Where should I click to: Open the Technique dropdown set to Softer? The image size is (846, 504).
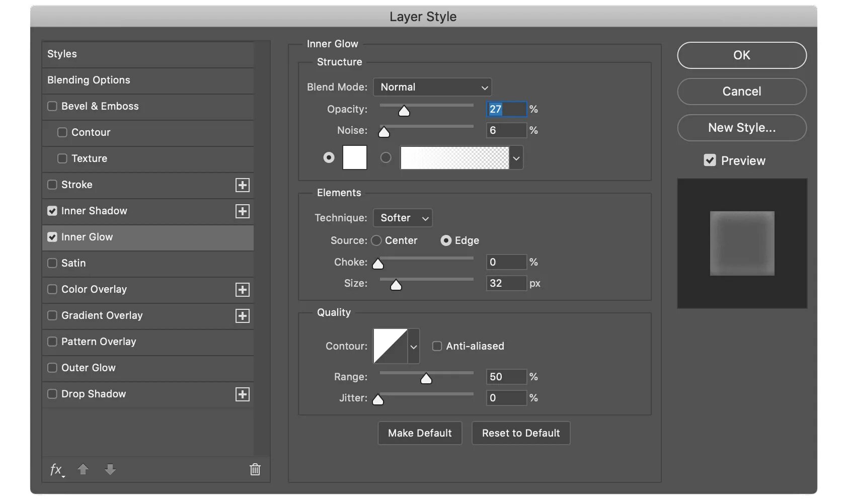403,218
